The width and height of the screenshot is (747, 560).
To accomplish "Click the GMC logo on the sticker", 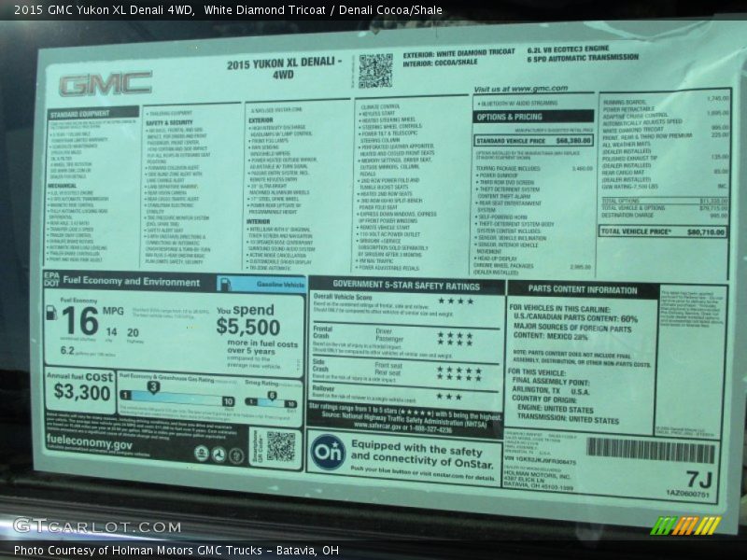I will coord(106,84).
